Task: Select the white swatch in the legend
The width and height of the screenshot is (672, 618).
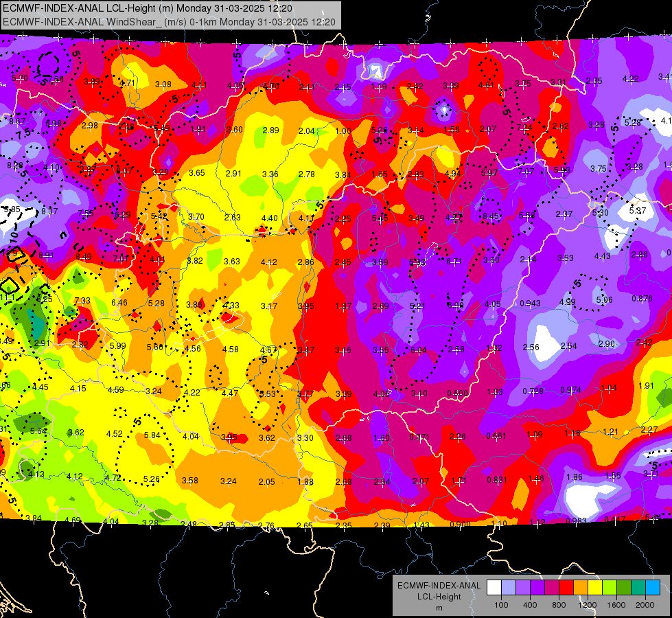Action: point(494,588)
